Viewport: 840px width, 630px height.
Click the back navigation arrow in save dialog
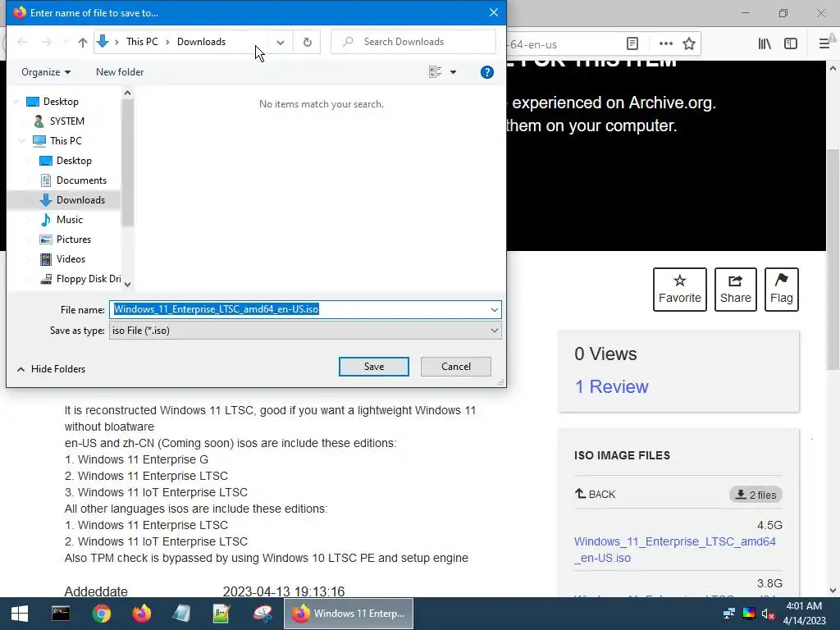[22, 42]
